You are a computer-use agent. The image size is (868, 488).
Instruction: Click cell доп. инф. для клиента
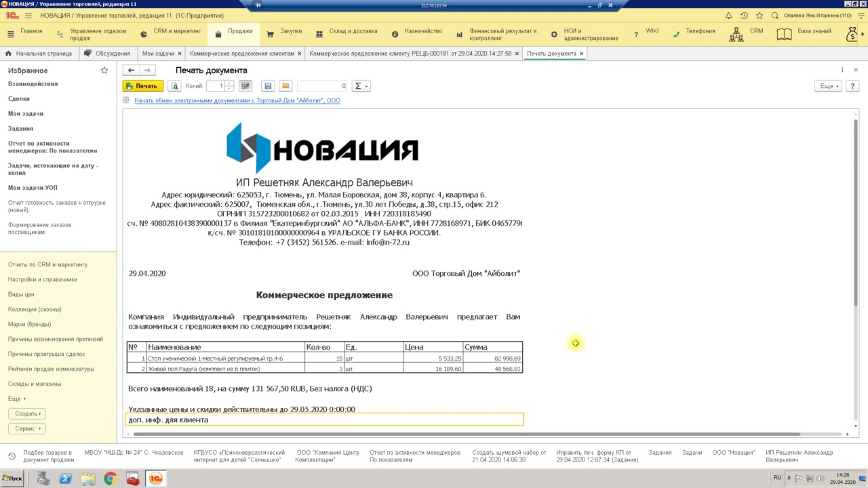325,420
